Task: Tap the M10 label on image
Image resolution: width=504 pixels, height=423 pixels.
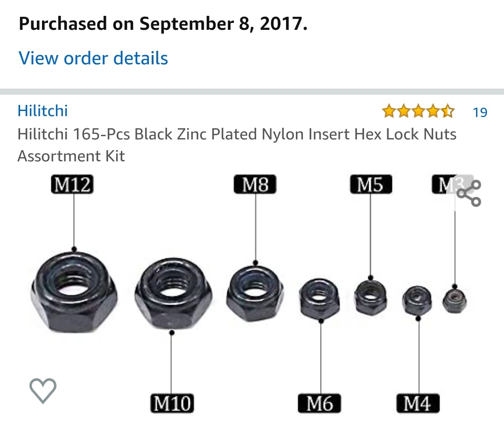Action: coord(172,403)
